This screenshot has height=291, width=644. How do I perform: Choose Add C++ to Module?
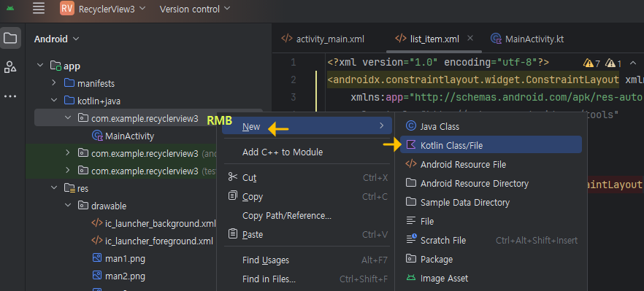coord(307,152)
